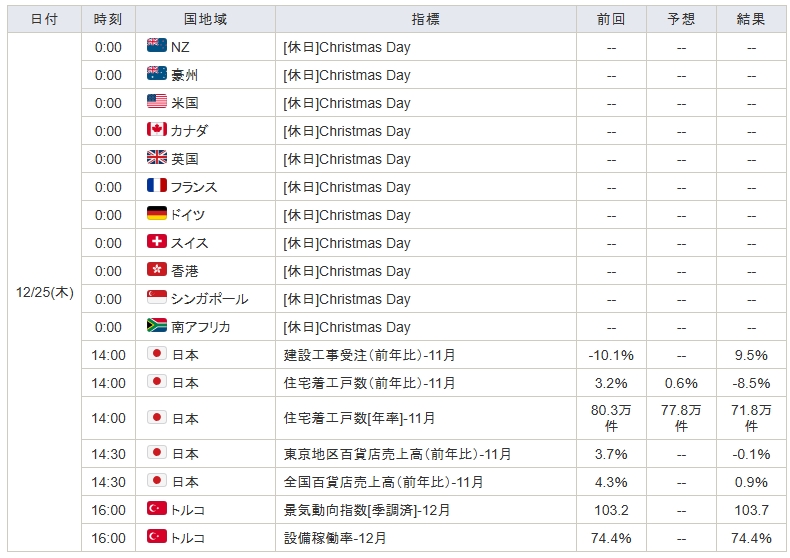
Task: Click the Canada flag icon
Action: [x=157, y=131]
